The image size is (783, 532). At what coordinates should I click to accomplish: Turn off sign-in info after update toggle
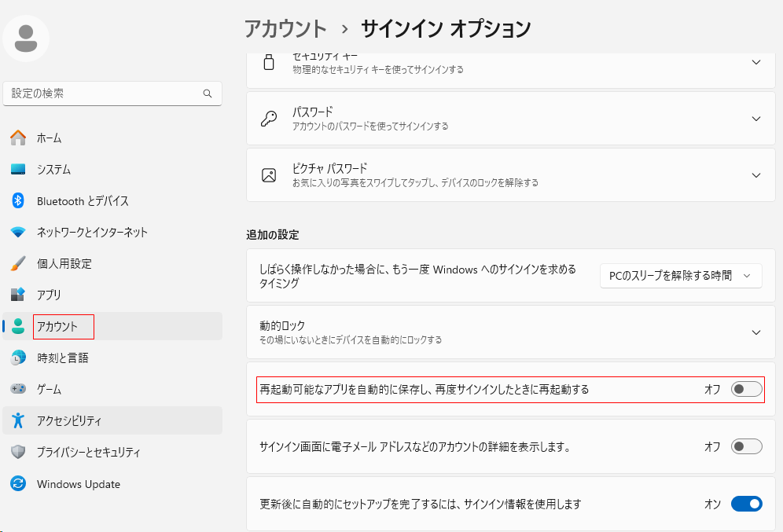[x=746, y=504]
